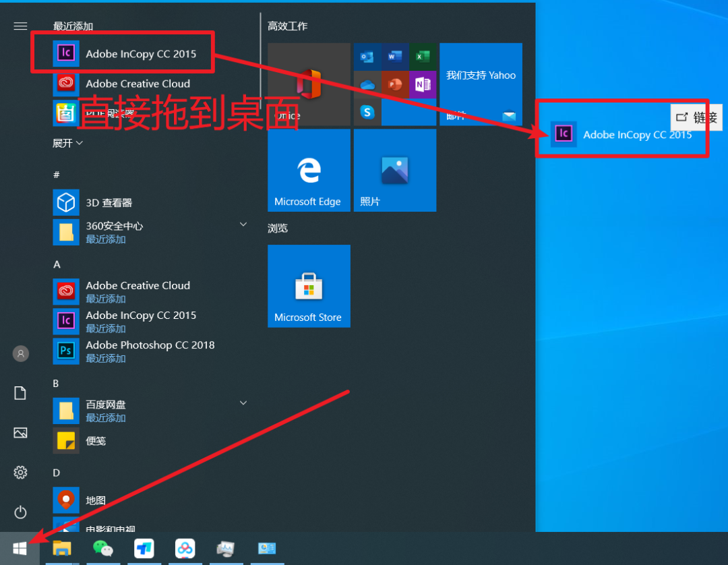Open the Microsoft Edge tile
The width and height of the screenshot is (728, 565).
pyautogui.click(x=309, y=171)
